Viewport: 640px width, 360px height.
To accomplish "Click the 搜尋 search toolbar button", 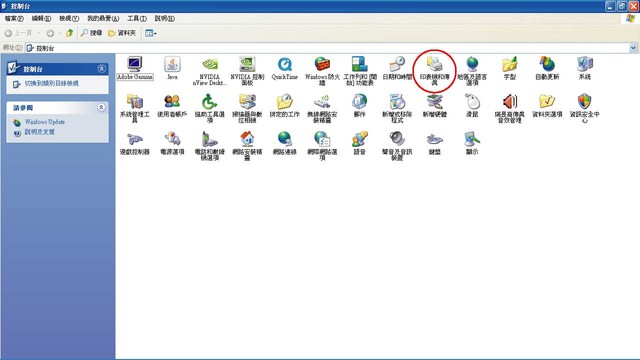I will pos(91,33).
